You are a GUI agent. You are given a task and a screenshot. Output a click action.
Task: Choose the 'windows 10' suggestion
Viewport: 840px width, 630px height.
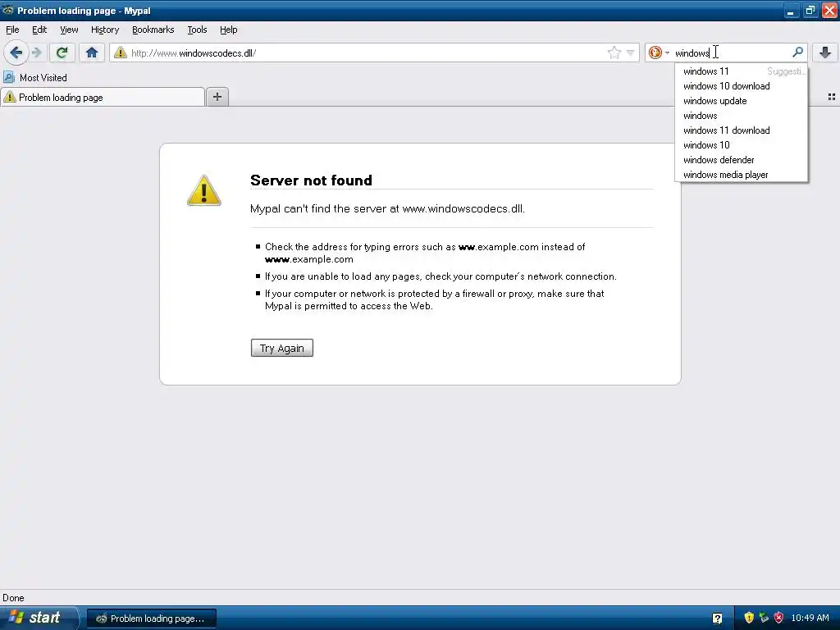[x=742, y=145]
